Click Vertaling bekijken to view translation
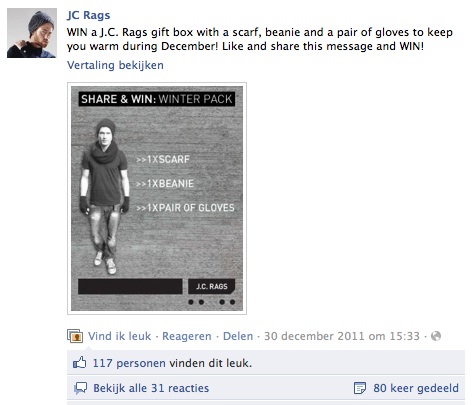This screenshot has height=405, width=474. (115, 65)
